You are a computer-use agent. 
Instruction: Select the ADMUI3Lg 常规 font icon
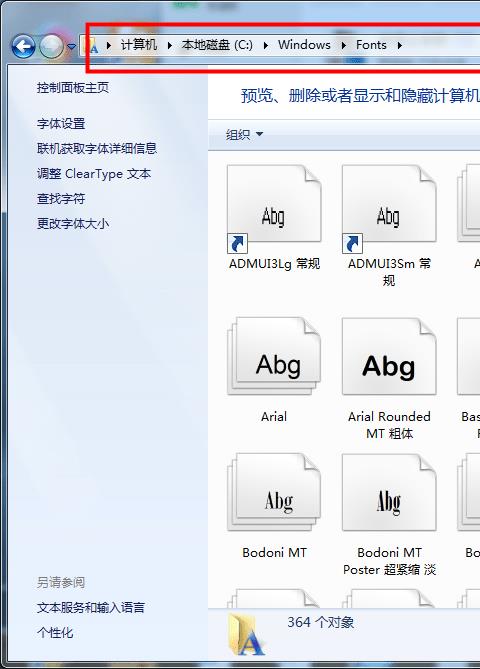point(274,208)
